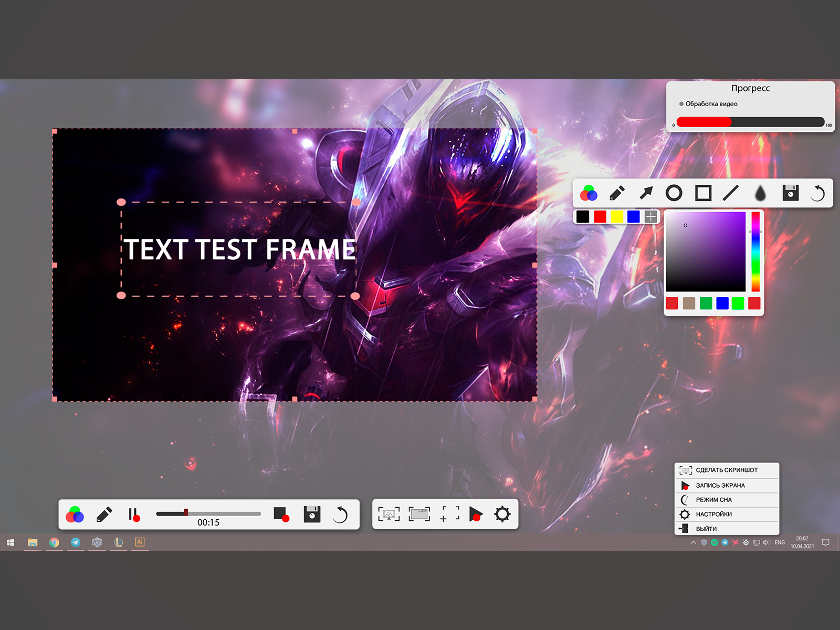Click the Save icon in the recording toolbar
This screenshot has height=630, width=840.
click(313, 514)
